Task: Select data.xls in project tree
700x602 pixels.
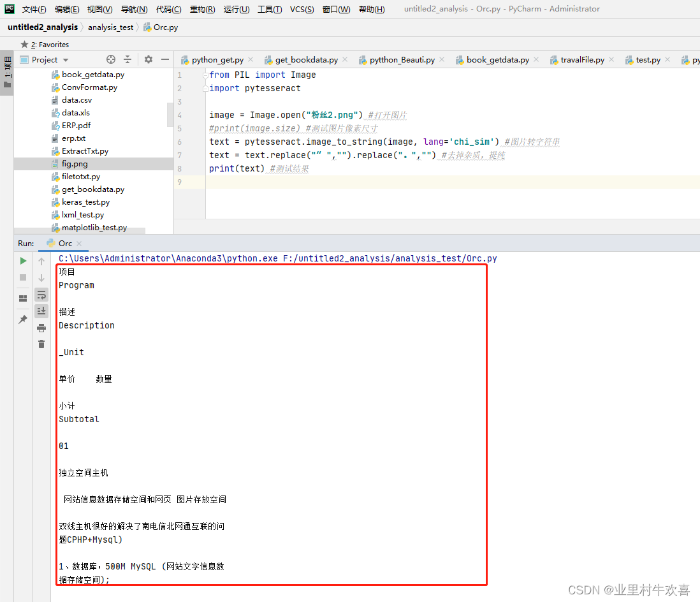Action: pyautogui.click(x=76, y=113)
